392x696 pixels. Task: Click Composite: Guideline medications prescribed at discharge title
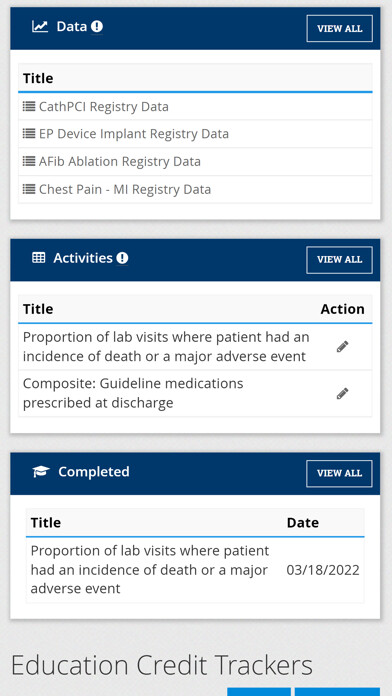point(133,393)
